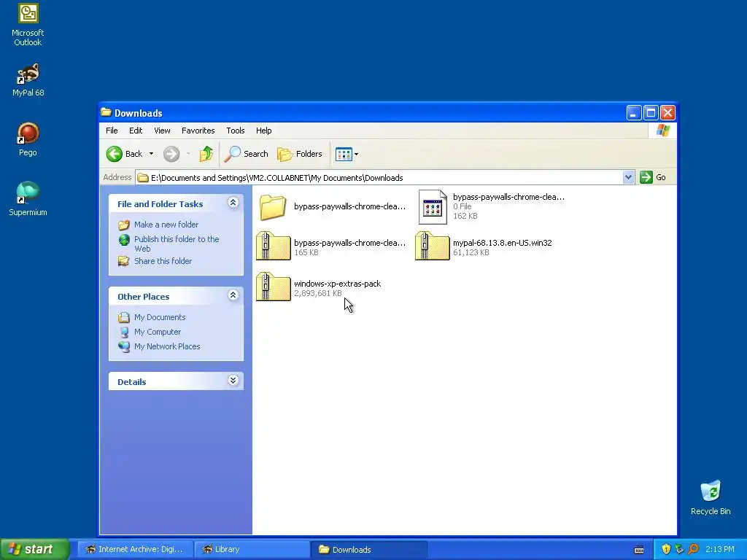Click the Share this folder icon

(x=124, y=261)
